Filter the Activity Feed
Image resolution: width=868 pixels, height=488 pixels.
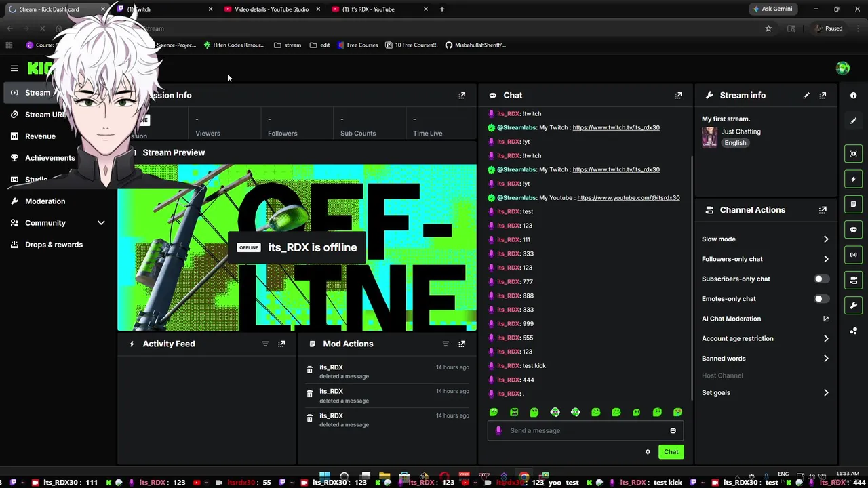[265, 344]
